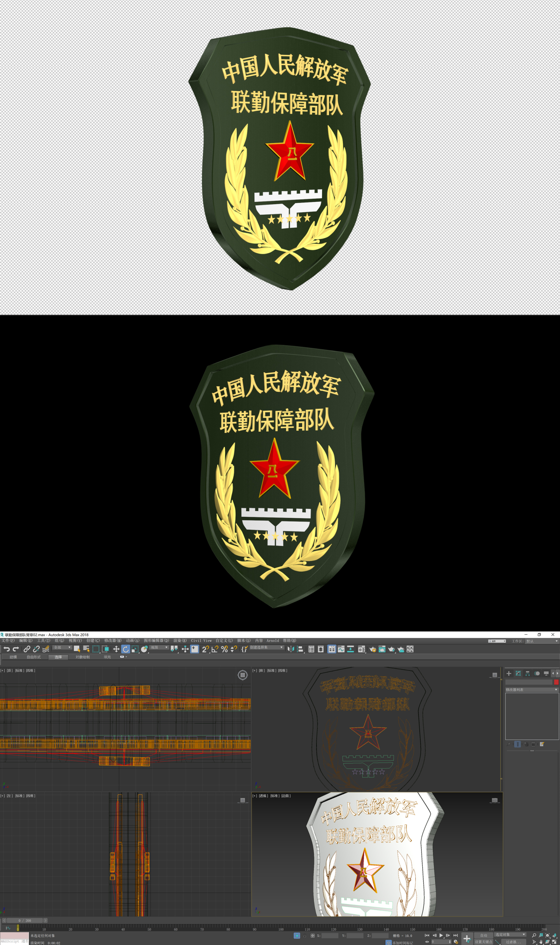Click 过滤器... key filters button
560x945 pixels.
513,941
